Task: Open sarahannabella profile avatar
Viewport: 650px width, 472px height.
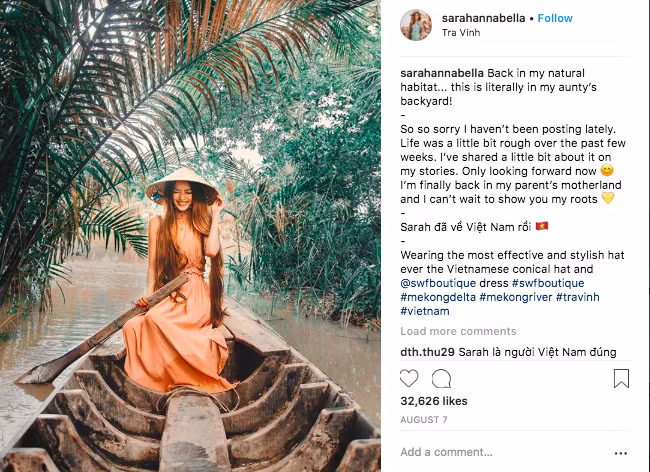Action: coord(415,25)
